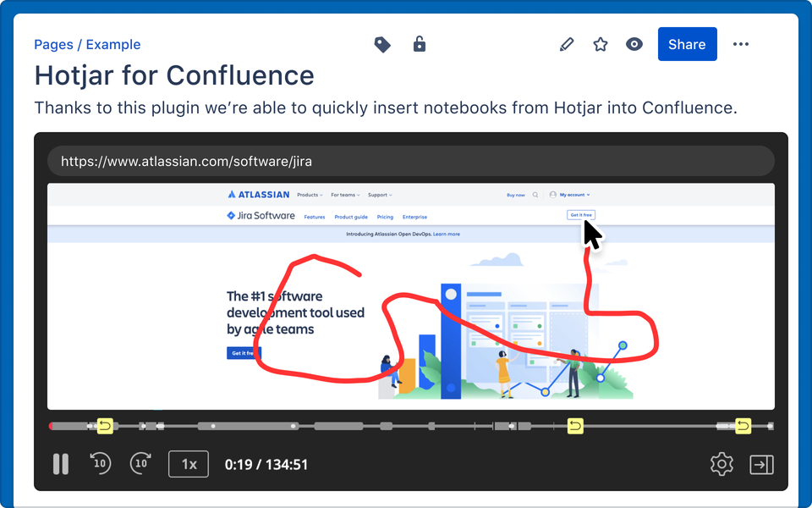Expand the Products menu in the recorded page

(310, 195)
